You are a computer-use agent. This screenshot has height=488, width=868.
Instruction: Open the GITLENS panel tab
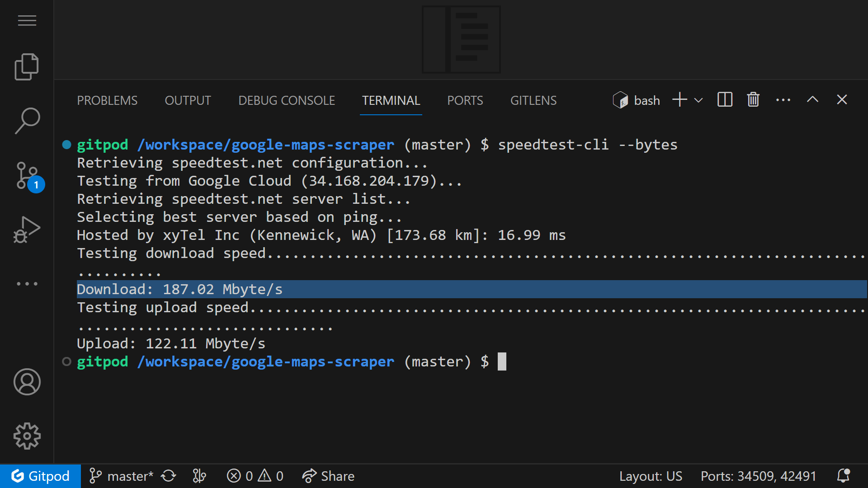pyautogui.click(x=533, y=100)
